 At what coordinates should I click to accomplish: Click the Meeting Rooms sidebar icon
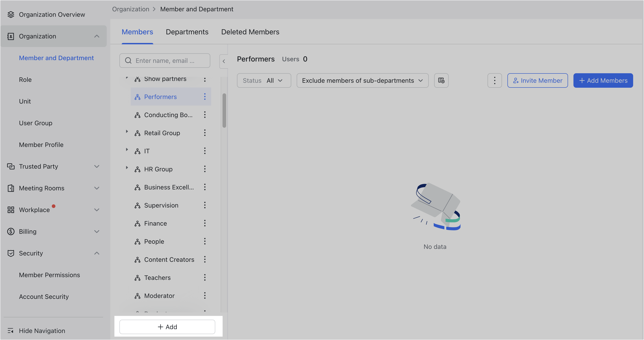(11, 188)
